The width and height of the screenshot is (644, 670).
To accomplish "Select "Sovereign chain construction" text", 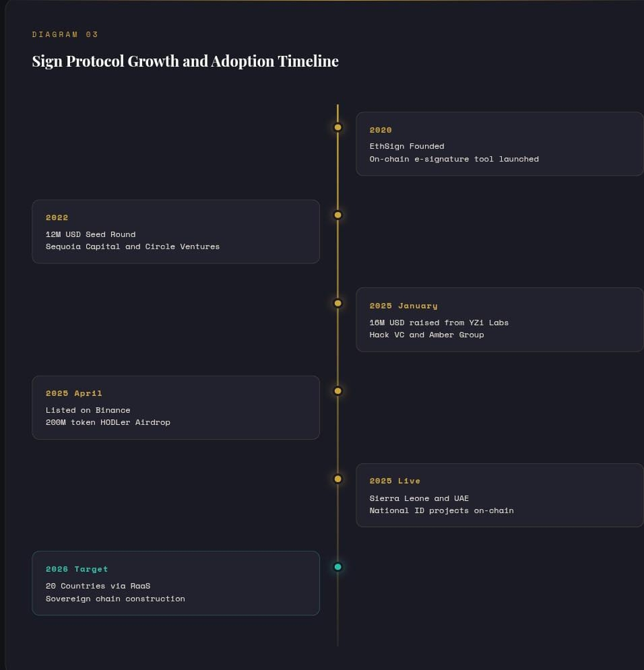I will pos(115,599).
